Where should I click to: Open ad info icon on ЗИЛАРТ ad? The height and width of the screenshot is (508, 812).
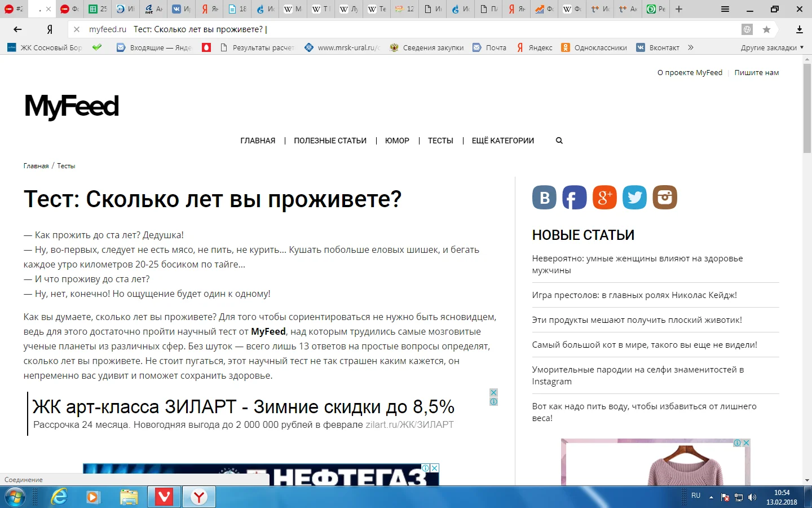[493, 401]
